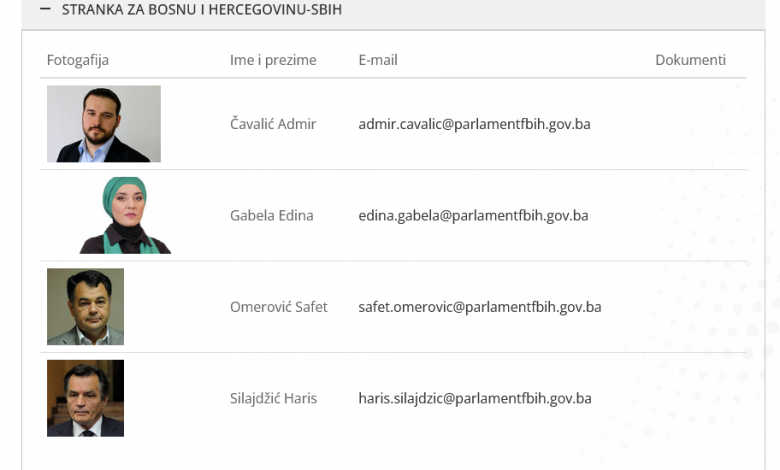The image size is (780, 470).
Task: Collapse the Stranka za Bosnu i Hercegovinu section
Action: (45, 9)
